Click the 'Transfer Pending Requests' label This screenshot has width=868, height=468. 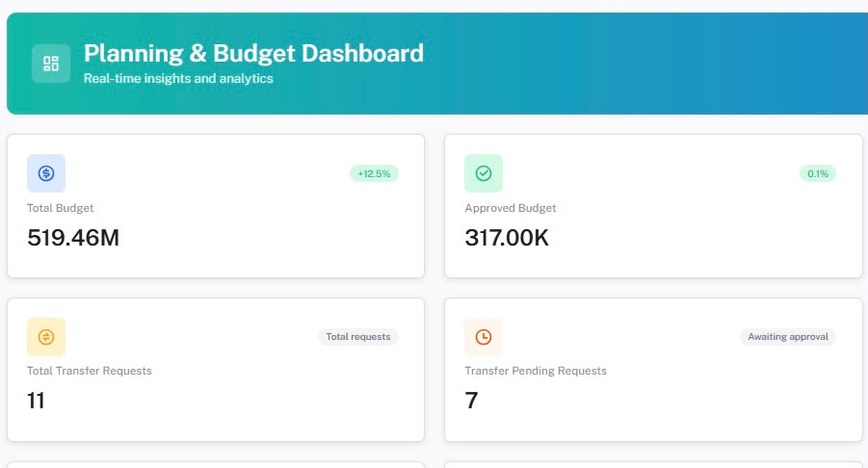(x=536, y=371)
